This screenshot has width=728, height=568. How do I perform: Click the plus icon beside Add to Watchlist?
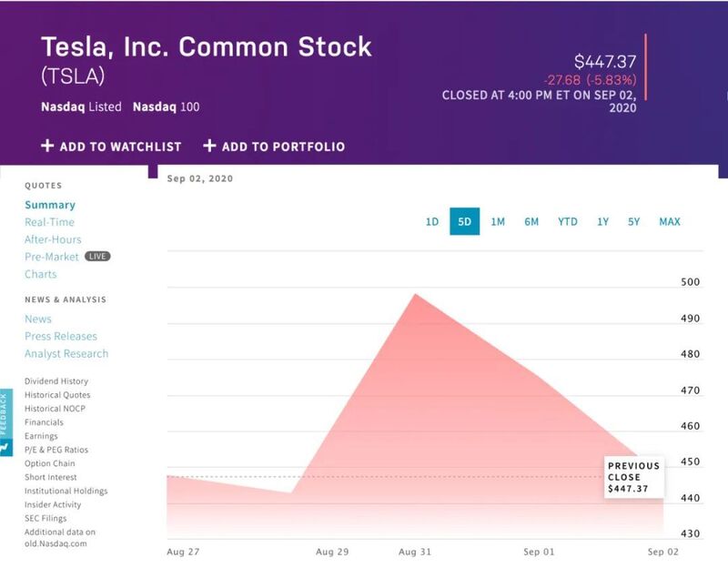[x=47, y=146]
